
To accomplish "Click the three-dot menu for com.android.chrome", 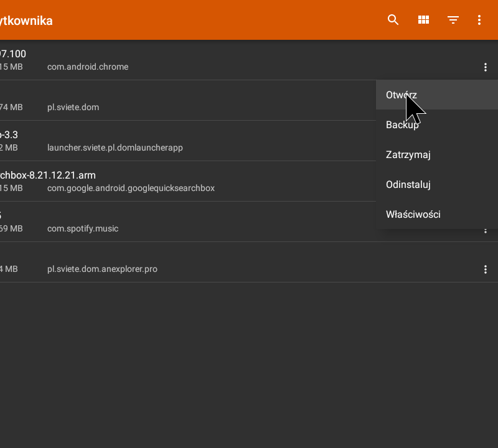I will 486,67.
